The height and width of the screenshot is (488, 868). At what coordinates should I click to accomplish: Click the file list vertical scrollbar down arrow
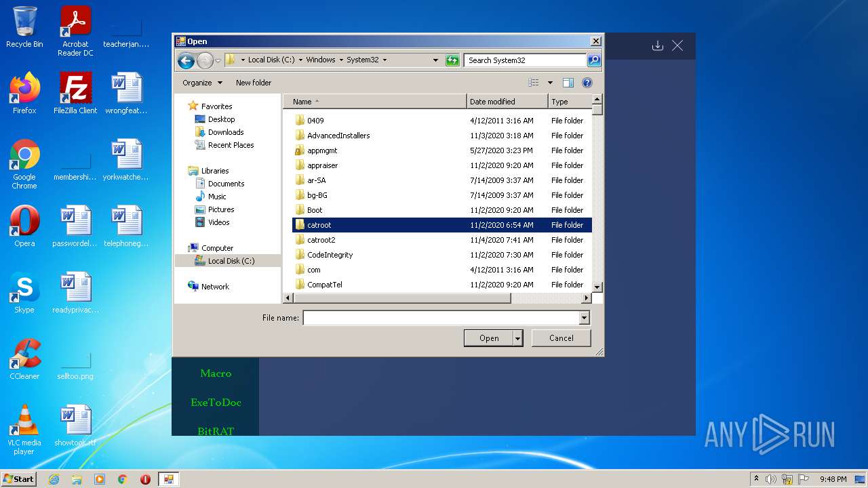597,287
